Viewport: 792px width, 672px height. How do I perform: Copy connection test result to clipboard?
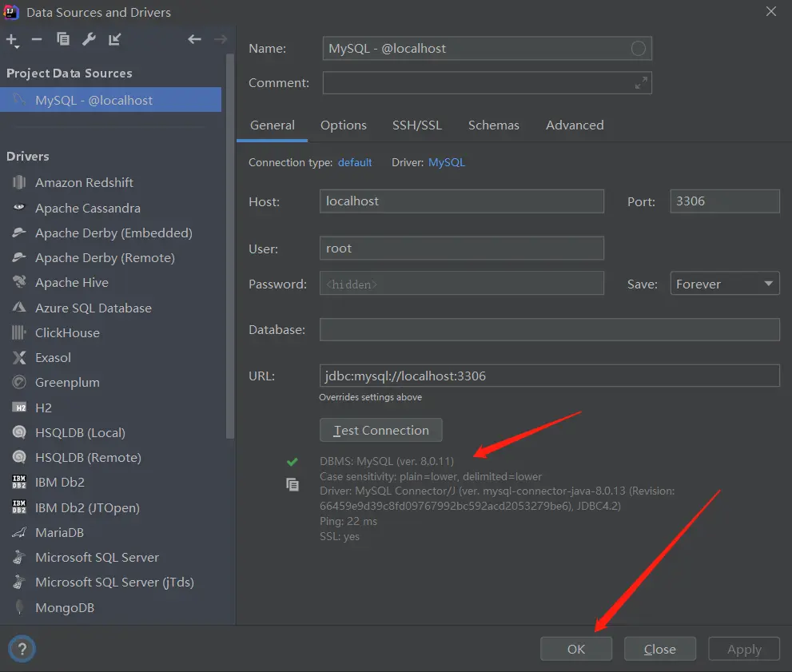click(293, 485)
